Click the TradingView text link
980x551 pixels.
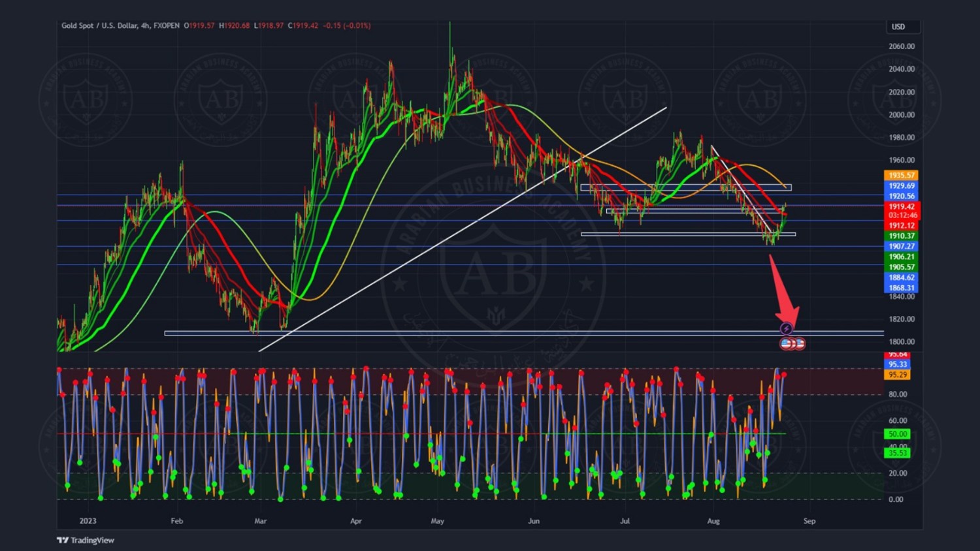click(x=92, y=540)
